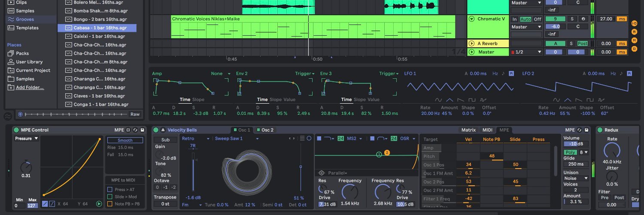This screenshot has width=644, height=215.
Task: Select Cabasa - 1 bar 16ths.agr groove
Action: click(97, 28)
